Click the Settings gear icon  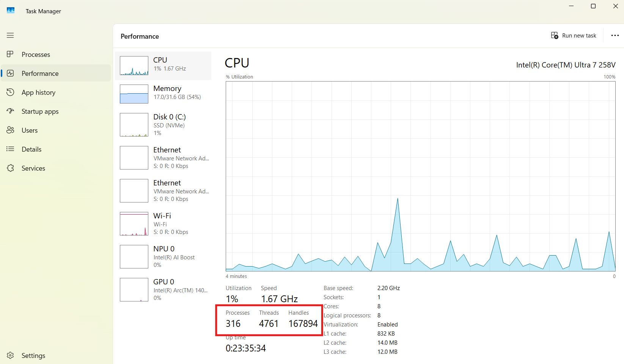(x=10, y=355)
